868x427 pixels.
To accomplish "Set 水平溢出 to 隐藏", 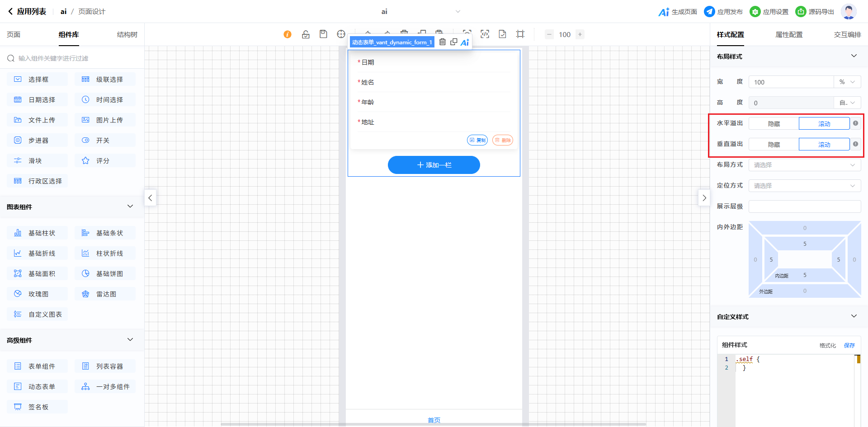I will click(774, 124).
